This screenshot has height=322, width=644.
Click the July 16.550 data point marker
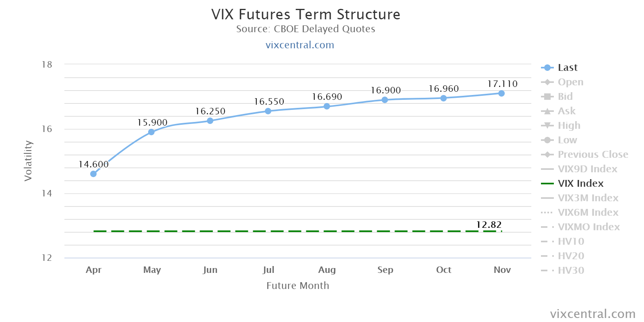268,111
